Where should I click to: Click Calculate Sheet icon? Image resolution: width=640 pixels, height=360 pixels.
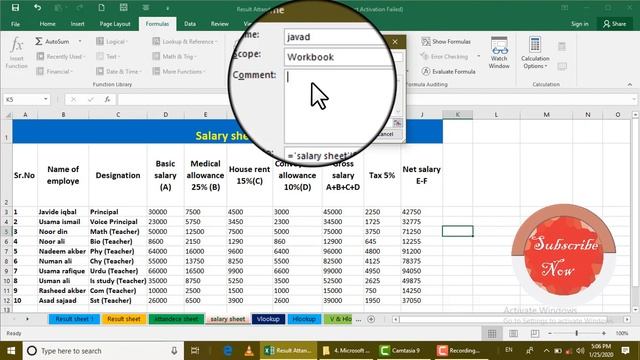point(562,66)
